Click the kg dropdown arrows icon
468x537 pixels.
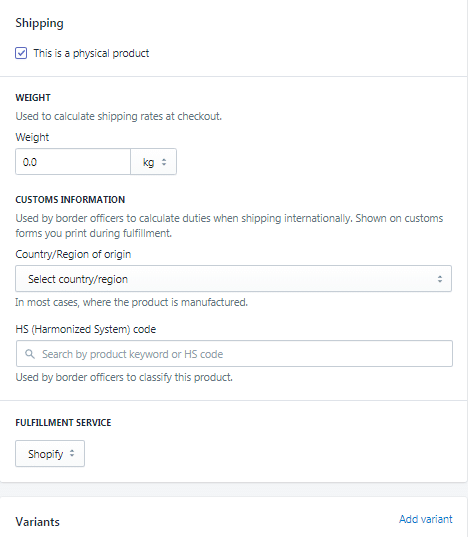(164, 162)
